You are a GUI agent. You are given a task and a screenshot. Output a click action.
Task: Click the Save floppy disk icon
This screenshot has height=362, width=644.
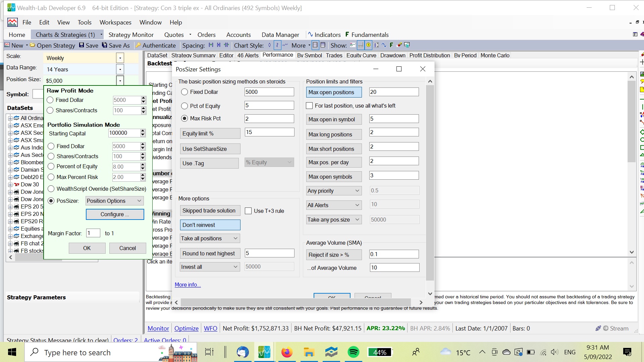pyautogui.click(x=82, y=45)
